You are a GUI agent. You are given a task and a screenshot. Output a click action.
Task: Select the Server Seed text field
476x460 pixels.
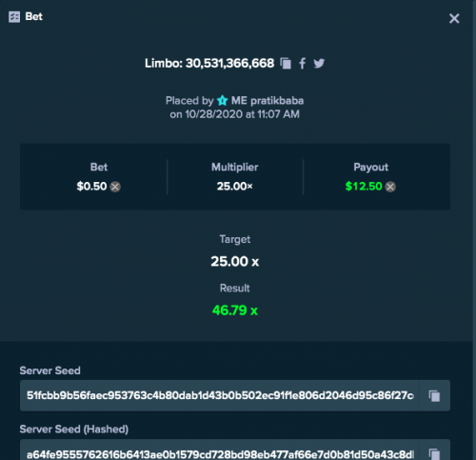[x=220, y=395]
